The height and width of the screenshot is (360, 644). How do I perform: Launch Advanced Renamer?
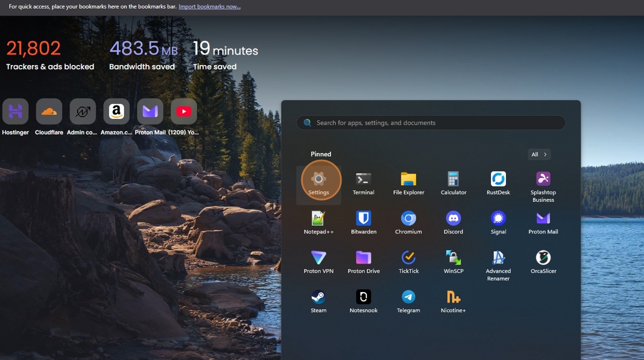pos(498,266)
